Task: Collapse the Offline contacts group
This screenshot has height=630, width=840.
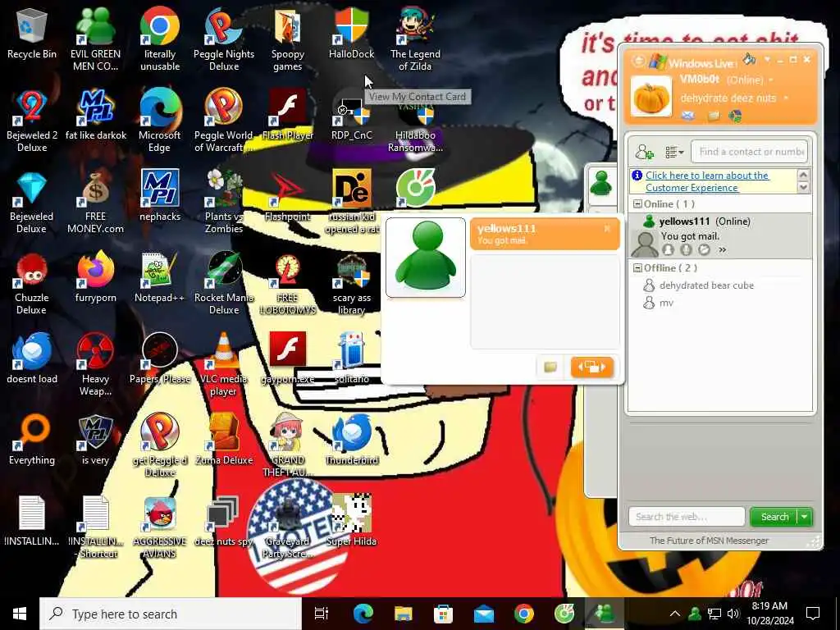Action: 637,268
